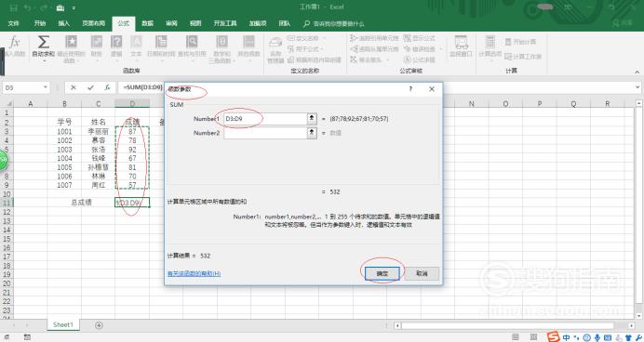Click the dialog help question mark
The image size is (644, 342).
click(x=410, y=88)
